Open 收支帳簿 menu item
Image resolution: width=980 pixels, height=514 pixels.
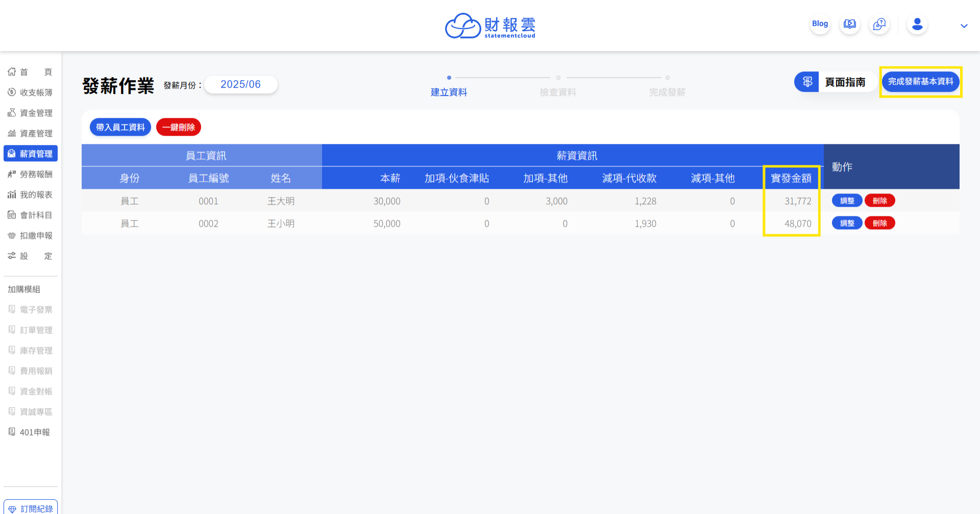(x=31, y=92)
